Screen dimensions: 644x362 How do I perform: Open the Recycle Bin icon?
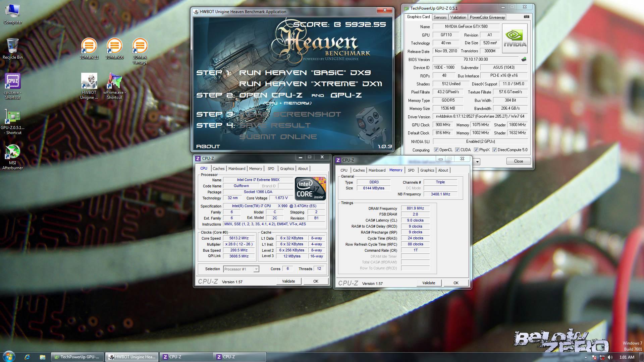pos(13,49)
